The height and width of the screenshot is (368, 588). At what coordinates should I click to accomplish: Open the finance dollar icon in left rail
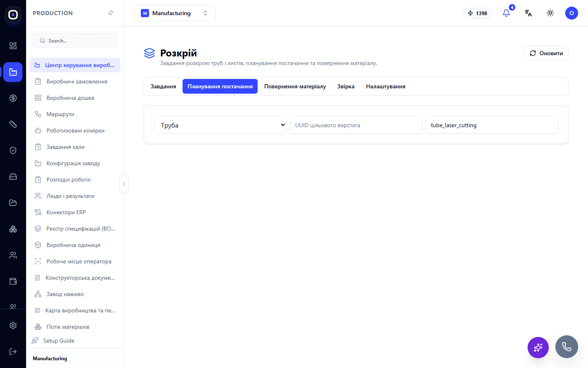[x=13, y=98]
